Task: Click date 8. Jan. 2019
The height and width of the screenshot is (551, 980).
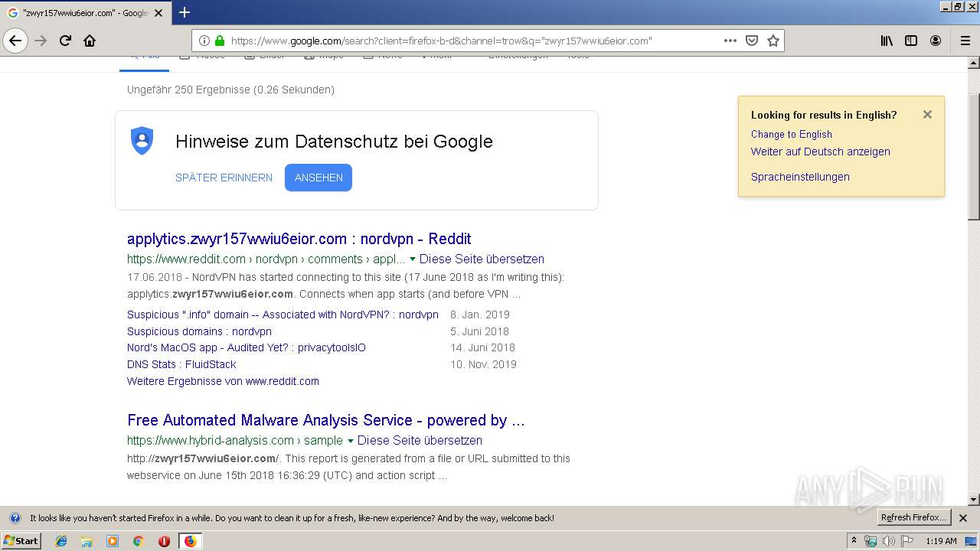Action: point(480,315)
